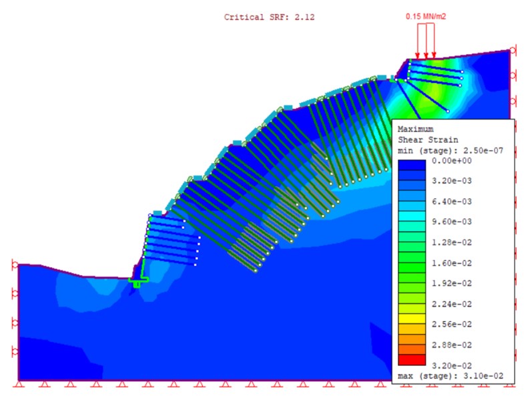Click the distributed load arrows at the crest
This screenshot has width=532, height=408.
point(425,40)
